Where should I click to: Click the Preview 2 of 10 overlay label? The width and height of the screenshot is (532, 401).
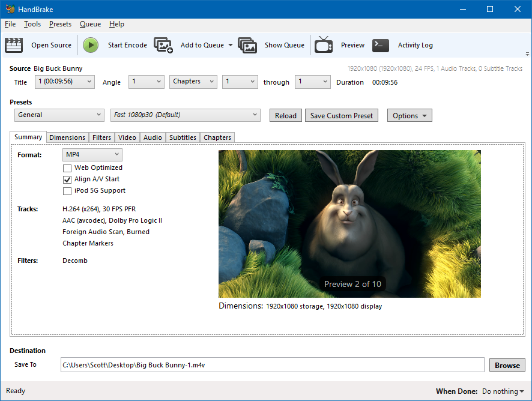[352, 284]
